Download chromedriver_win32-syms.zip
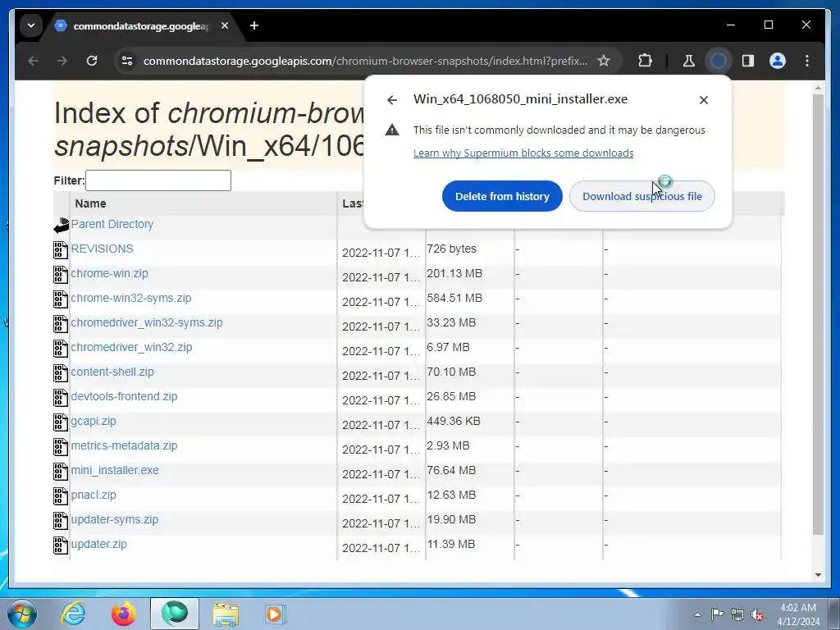The height and width of the screenshot is (630, 840). pyautogui.click(x=146, y=322)
